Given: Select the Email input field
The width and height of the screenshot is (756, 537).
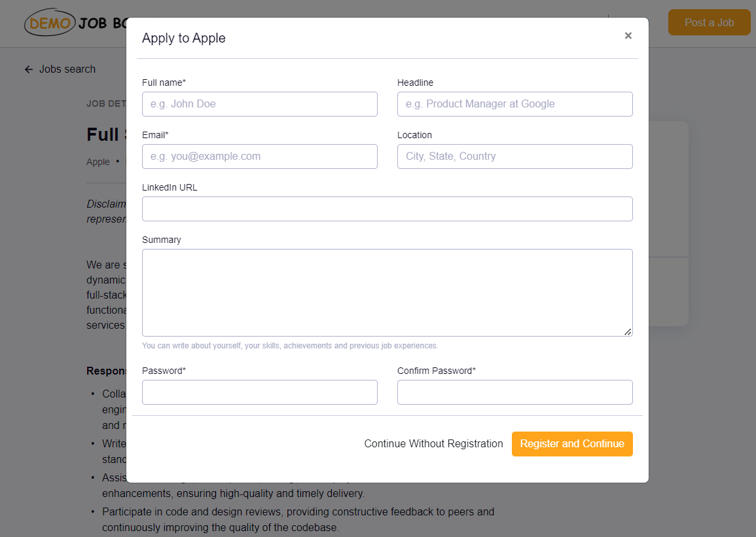Looking at the screenshot, I should point(260,157).
